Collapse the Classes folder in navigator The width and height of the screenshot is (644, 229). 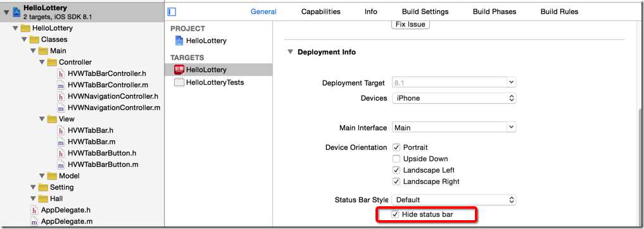24,39
